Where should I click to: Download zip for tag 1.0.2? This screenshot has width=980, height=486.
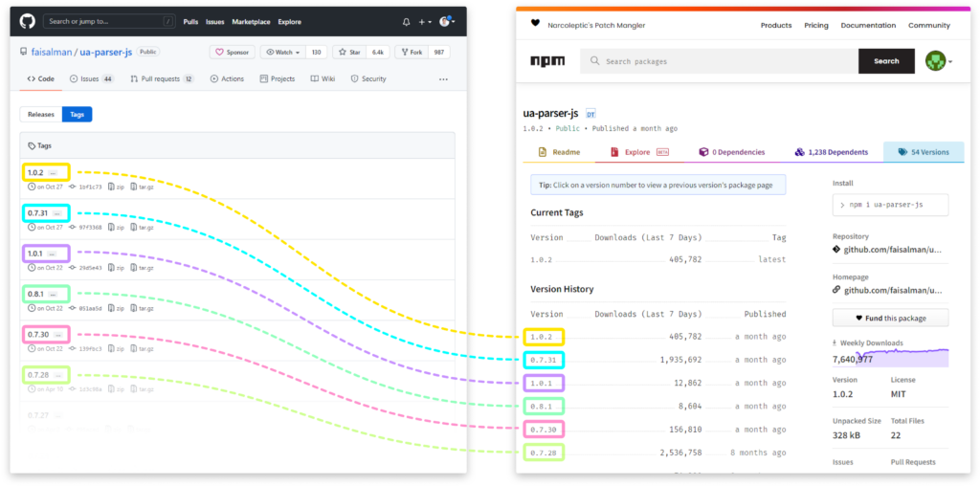pos(116,187)
